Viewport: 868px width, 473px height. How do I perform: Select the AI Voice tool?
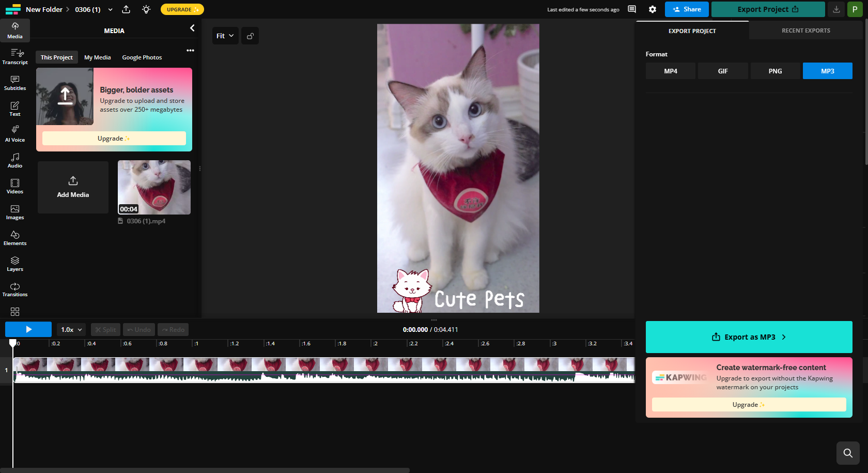tap(15, 134)
